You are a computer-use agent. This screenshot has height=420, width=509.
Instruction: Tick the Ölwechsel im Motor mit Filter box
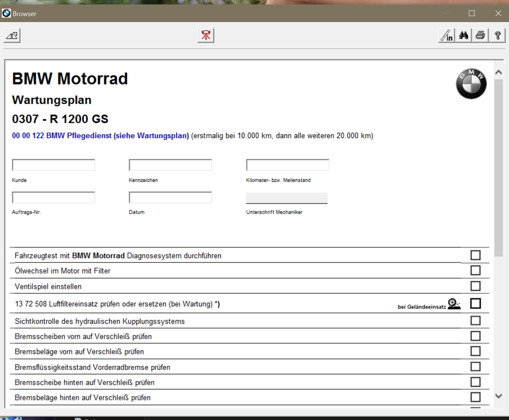(x=475, y=270)
